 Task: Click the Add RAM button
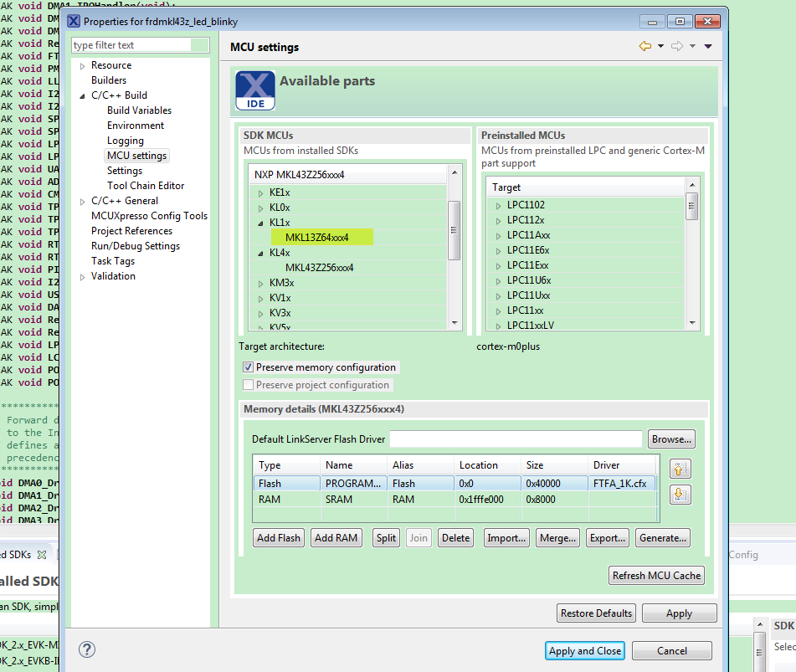click(336, 538)
